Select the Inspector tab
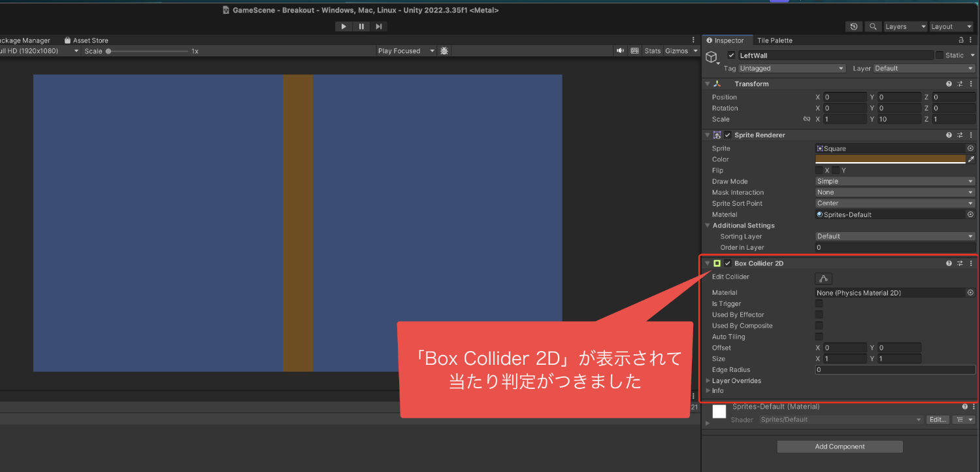 [727, 41]
